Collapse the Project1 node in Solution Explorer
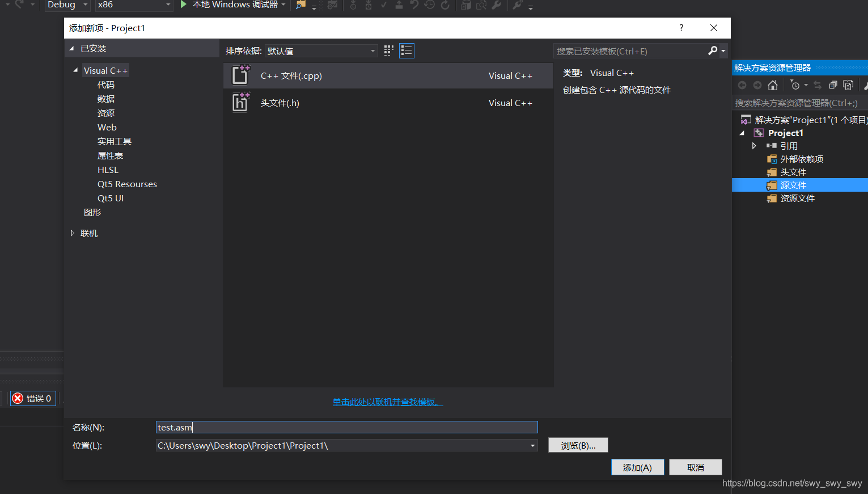868x494 pixels. coord(742,133)
